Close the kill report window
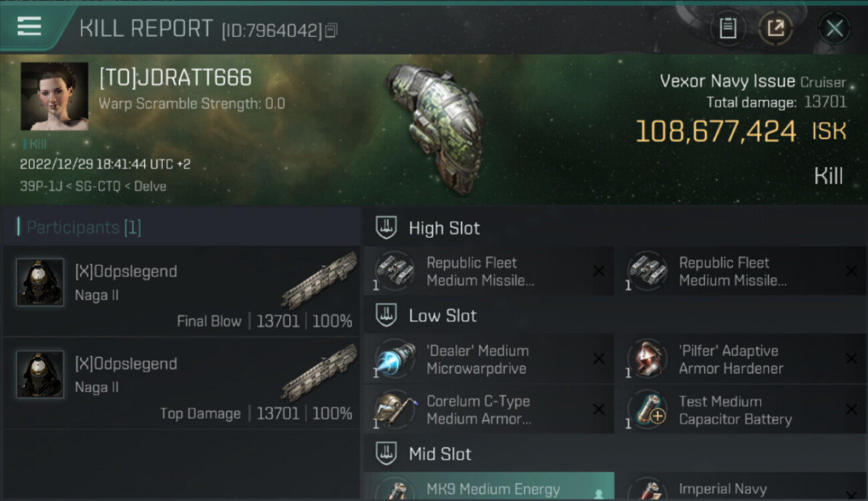 point(834,29)
